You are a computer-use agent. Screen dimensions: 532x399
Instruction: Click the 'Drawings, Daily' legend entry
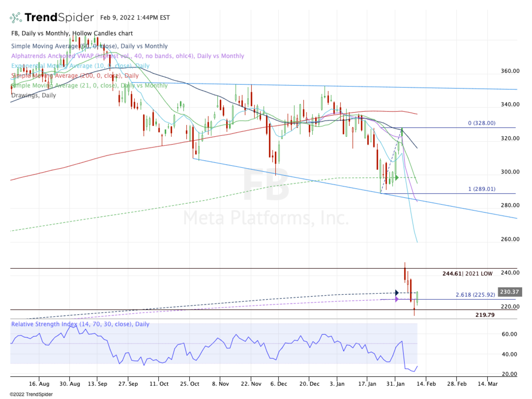coord(34,95)
